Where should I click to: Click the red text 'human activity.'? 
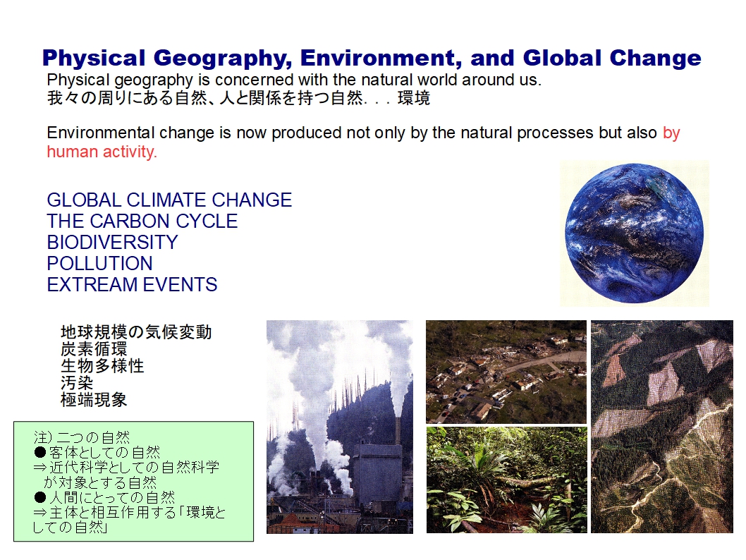coord(102,152)
